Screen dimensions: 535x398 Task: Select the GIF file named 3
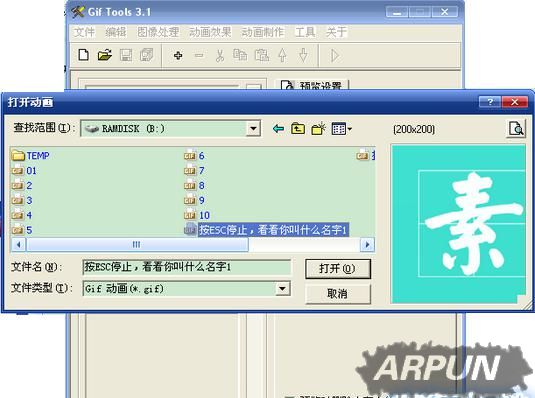tap(22, 200)
